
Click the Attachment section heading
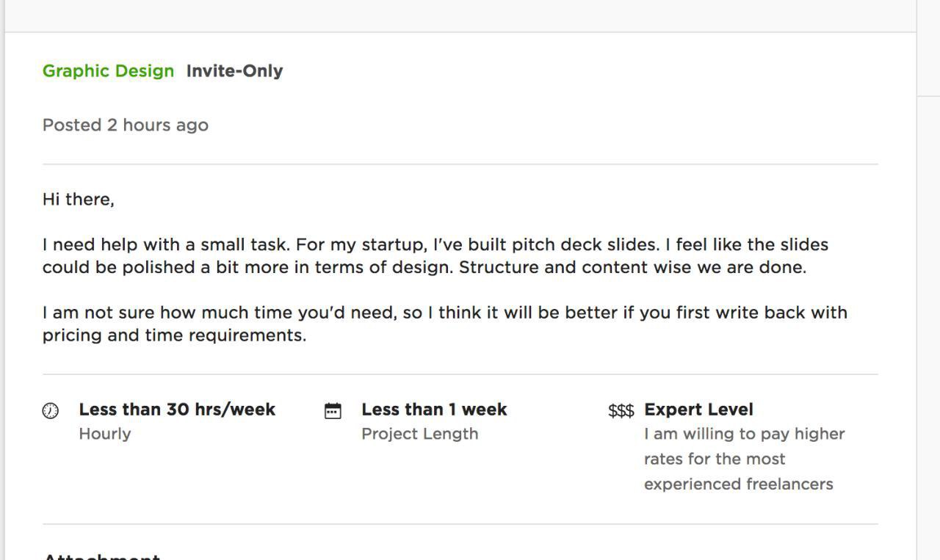pos(101,556)
